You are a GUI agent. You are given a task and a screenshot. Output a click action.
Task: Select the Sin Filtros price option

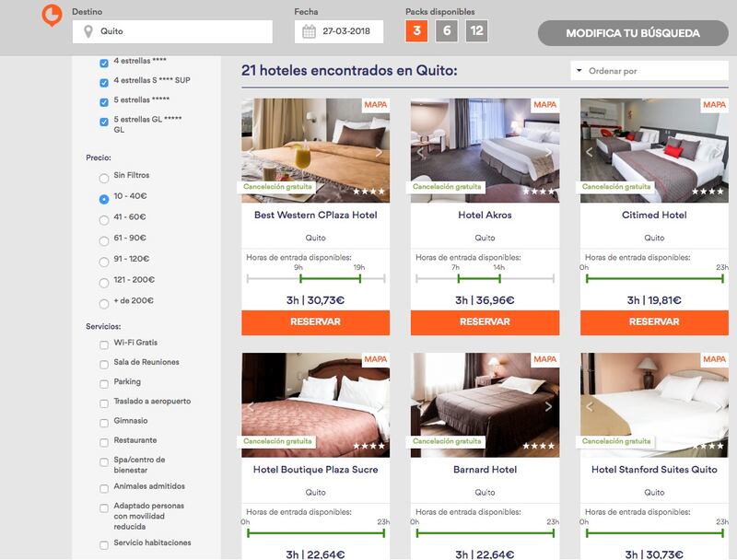point(104,178)
